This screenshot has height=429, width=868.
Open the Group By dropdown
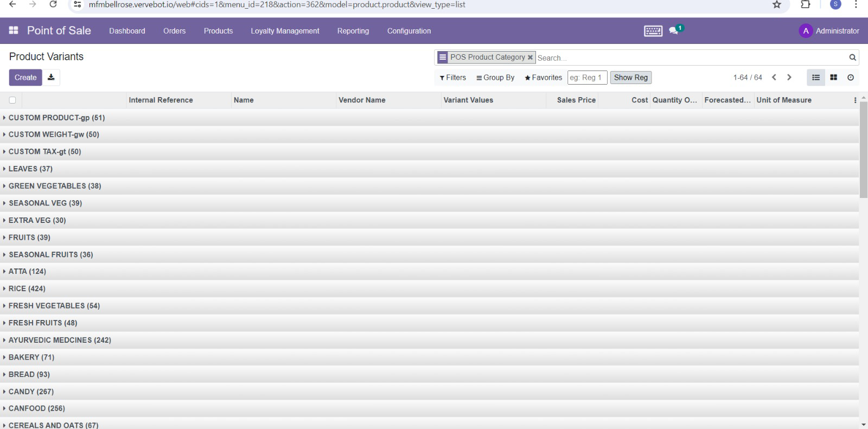(495, 78)
